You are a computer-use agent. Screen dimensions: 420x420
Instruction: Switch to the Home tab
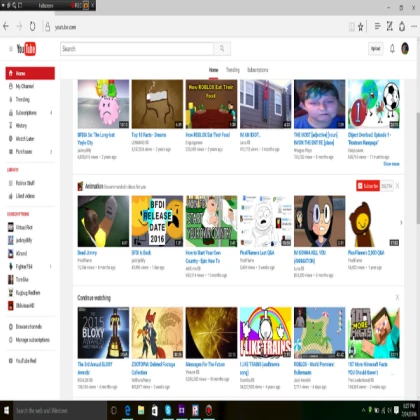(213, 70)
